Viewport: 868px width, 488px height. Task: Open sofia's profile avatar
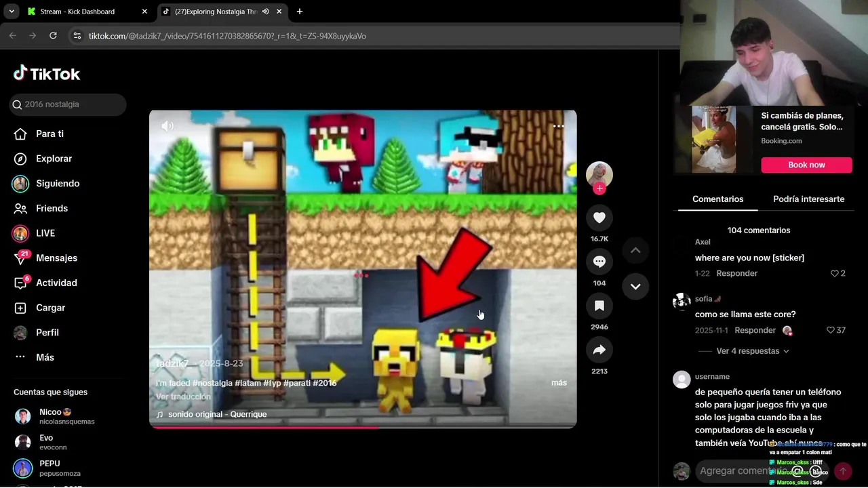click(682, 302)
